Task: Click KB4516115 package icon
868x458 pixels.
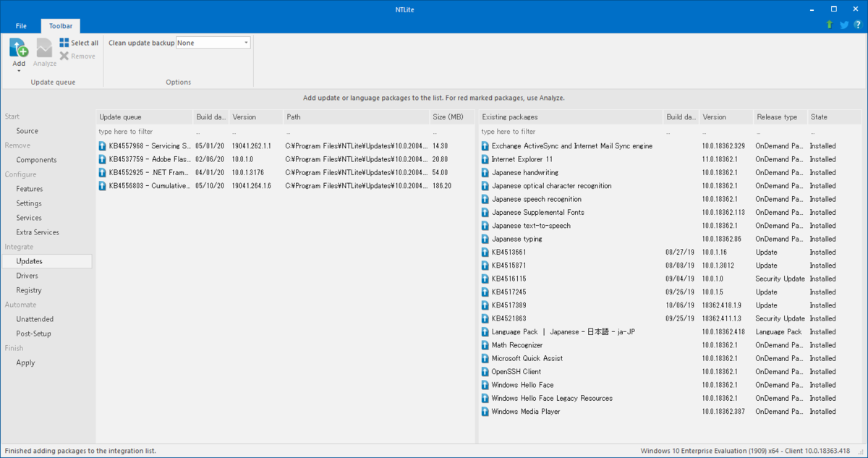Action: pyautogui.click(x=485, y=279)
